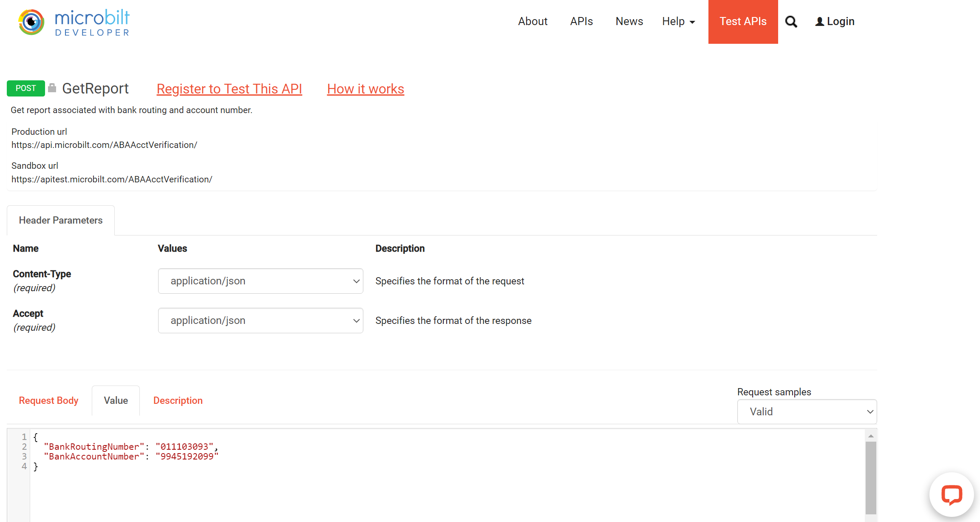This screenshot has width=980, height=522.
Task: Open the site search
Action: [x=791, y=21]
